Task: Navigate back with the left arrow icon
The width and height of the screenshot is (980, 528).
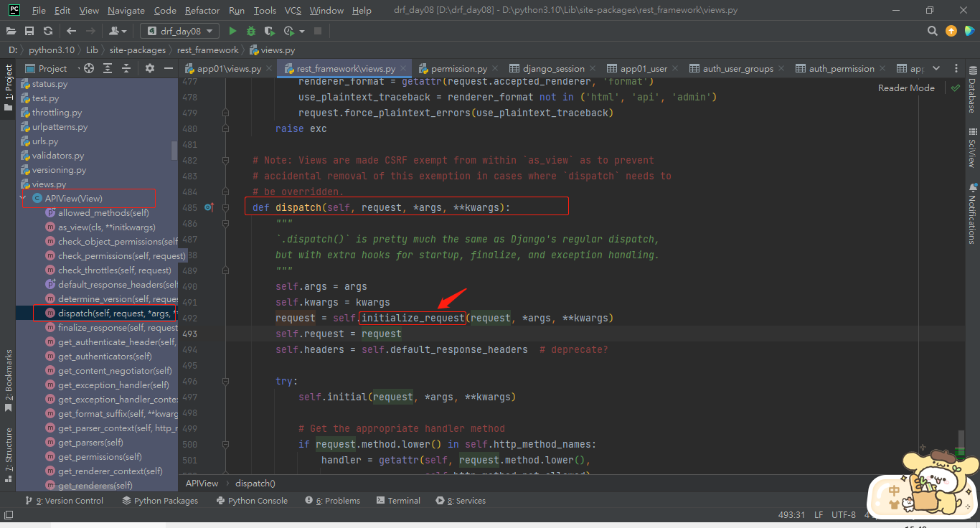Action: (x=71, y=31)
